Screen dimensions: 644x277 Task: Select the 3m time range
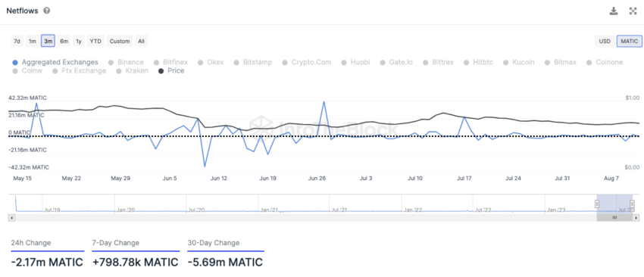[x=48, y=41]
